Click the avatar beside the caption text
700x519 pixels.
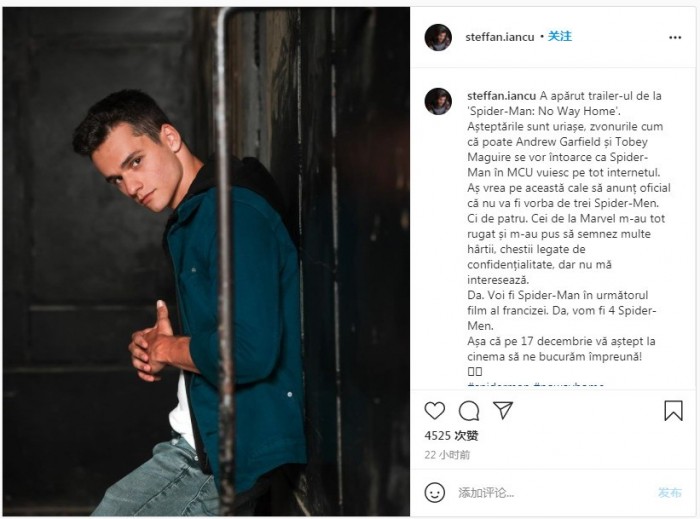coord(438,101)
